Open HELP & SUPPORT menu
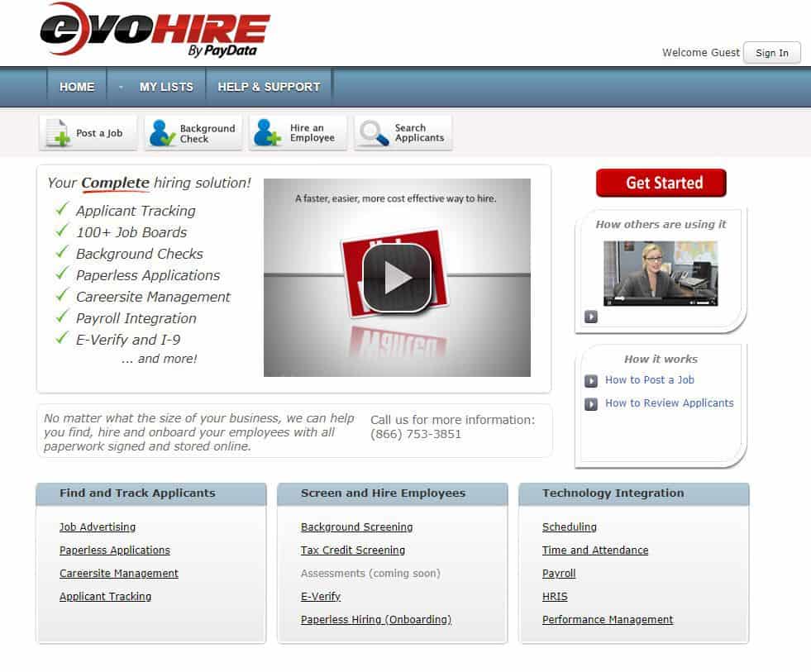 point(269,87)
